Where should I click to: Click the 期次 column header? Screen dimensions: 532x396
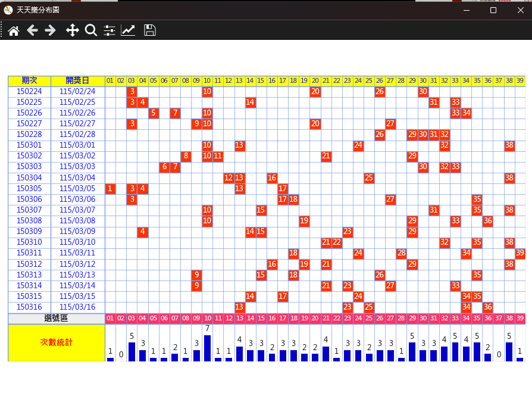(29, 81)
